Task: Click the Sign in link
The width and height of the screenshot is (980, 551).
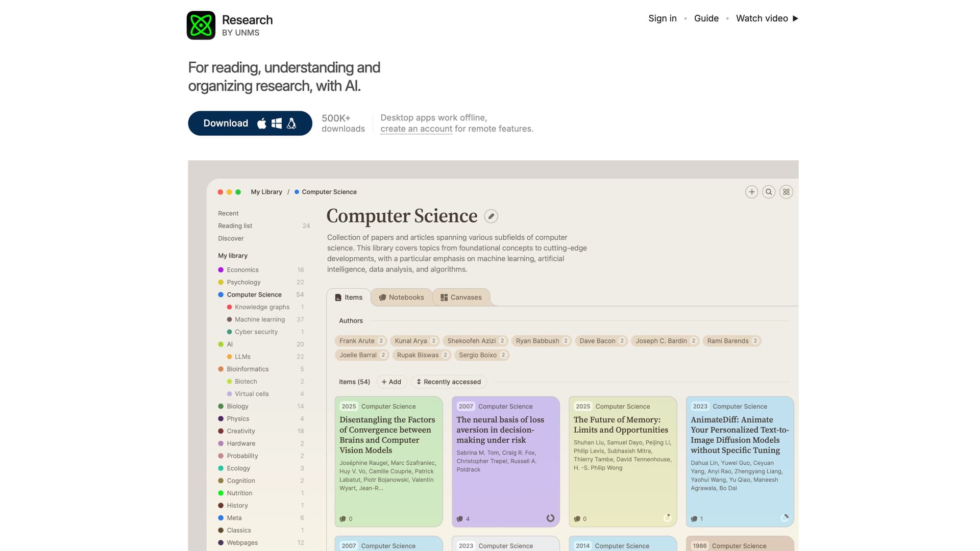Action: (663, 18)
